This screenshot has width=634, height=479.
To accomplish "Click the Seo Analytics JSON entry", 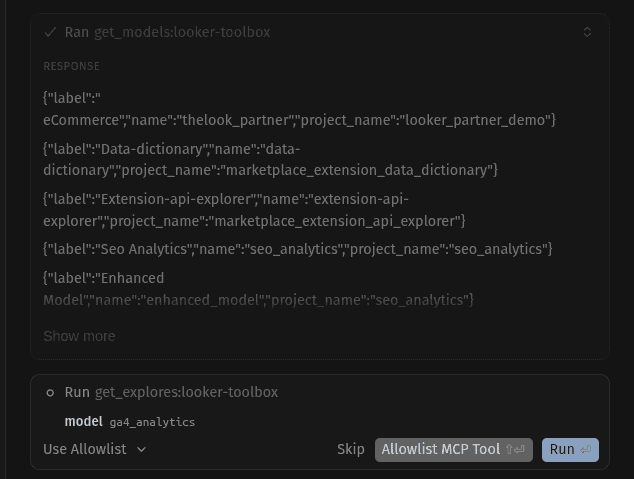I will click(x=298, y=249).
